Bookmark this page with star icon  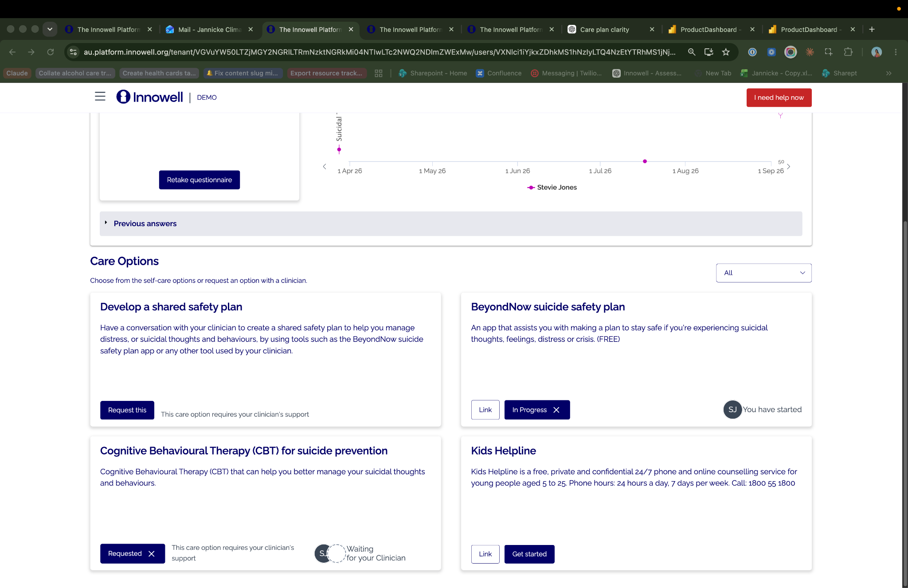pos(726,52)
